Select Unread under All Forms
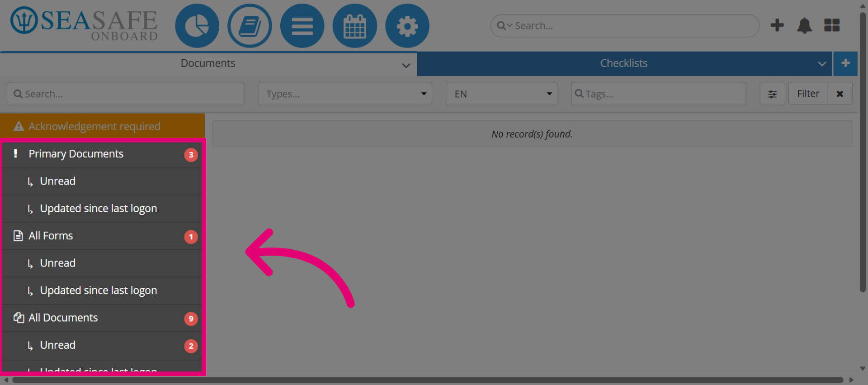 102,263
